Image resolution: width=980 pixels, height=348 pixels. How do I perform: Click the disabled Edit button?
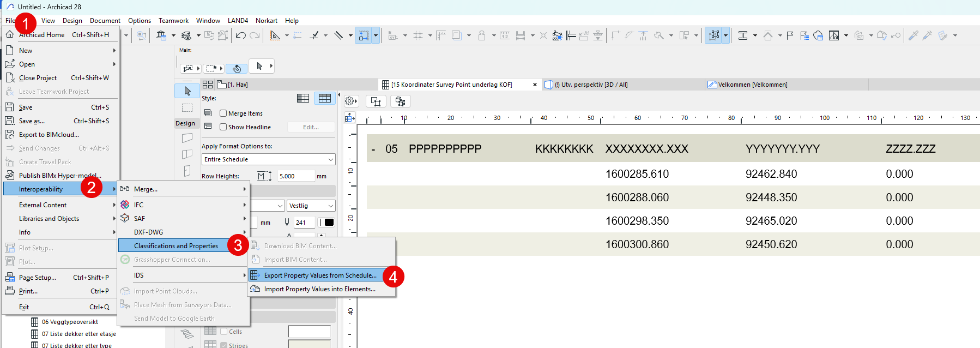click(311, 127)
